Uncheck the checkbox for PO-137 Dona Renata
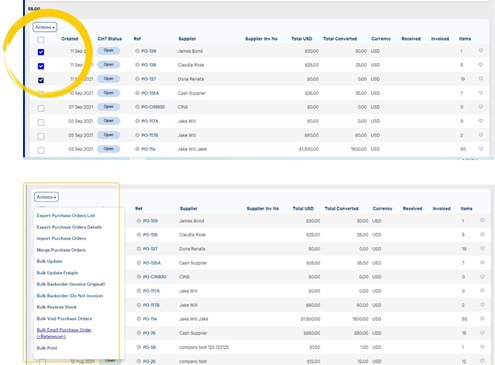 (41, 80)
